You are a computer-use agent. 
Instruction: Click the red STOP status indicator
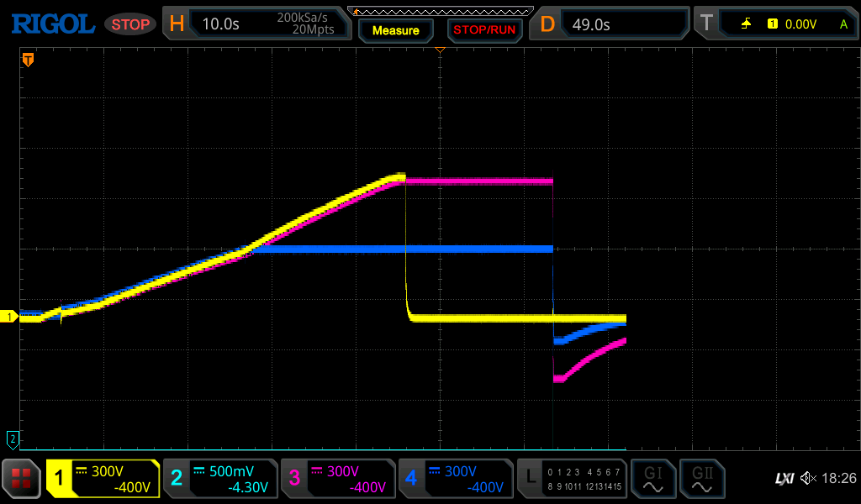click(130, 24)
